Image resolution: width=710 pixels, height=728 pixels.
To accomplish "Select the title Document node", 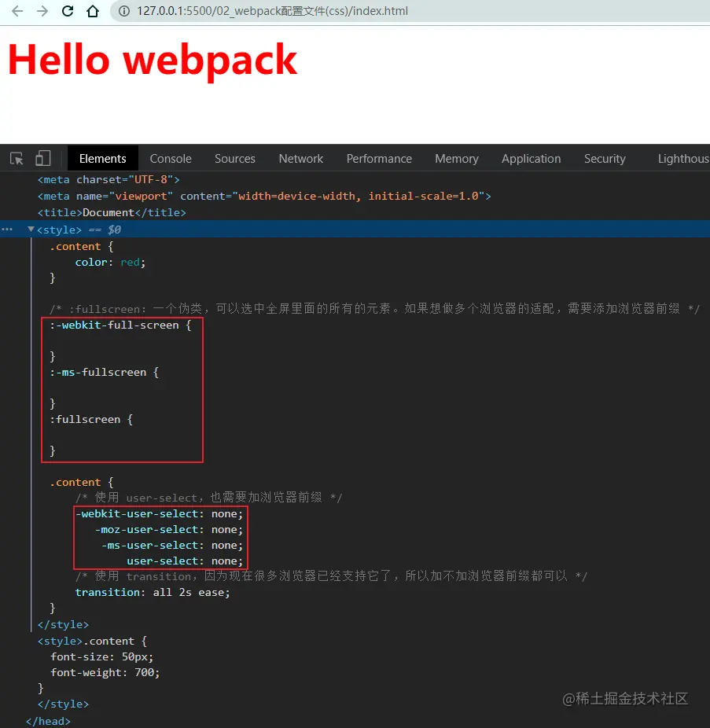I will coord(112,212).
